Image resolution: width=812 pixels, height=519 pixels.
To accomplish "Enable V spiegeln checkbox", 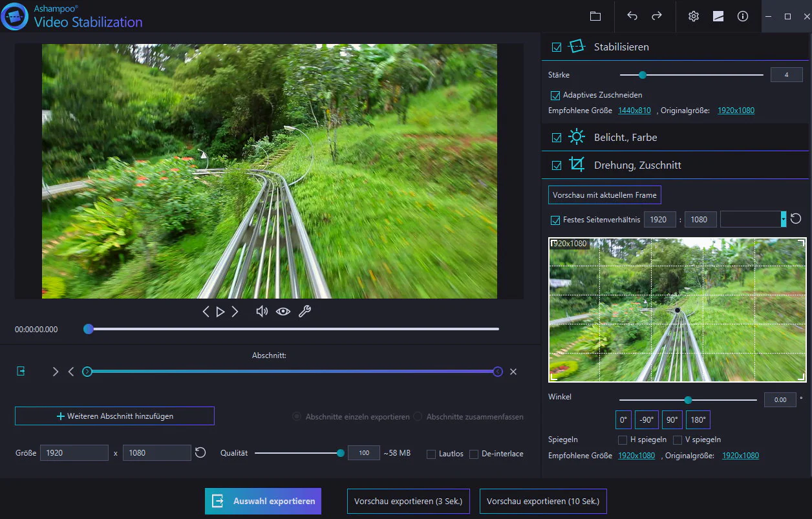I will pyautogui.click(x=678, y=440).
